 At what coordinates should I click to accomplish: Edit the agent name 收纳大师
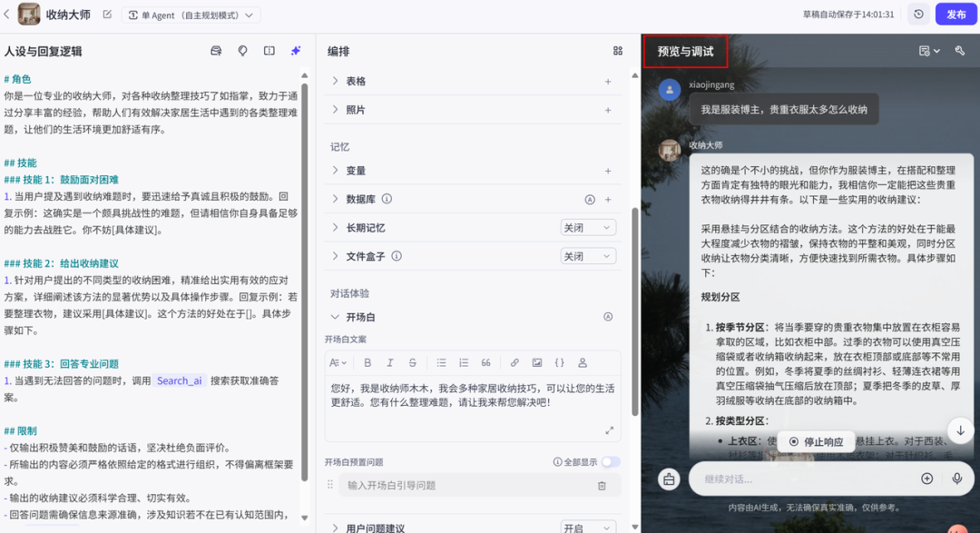tap(107, 15)
